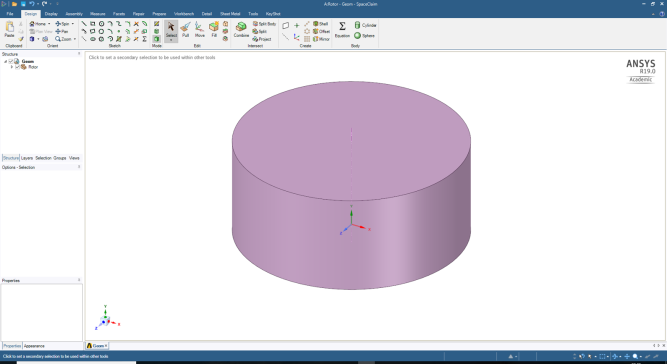Click the status bar spin icon
Screen dimensions: 667x364
coord(614,356)
